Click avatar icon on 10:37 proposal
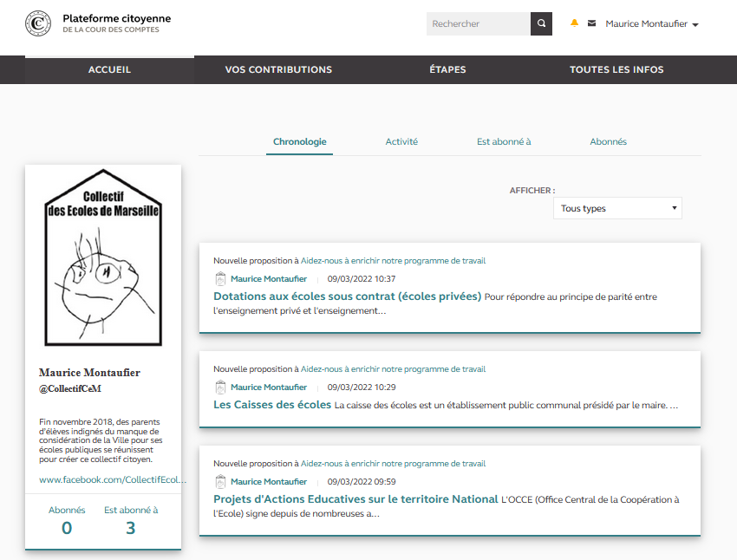The height and width of the screenshot is (560, 737). click(220, 278)
